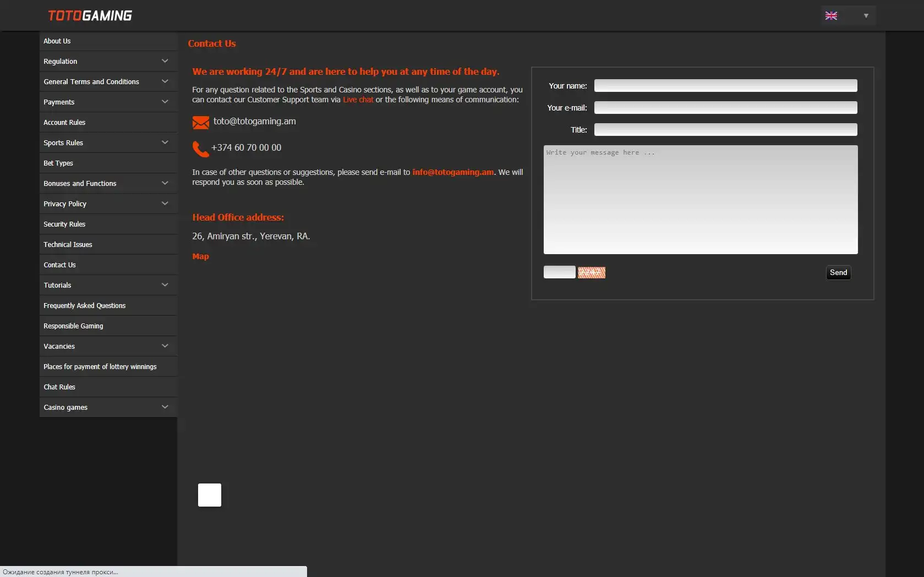Screen dimensions: 924x577
Task: Click the captcha code entry field
Action: point(560,272)
